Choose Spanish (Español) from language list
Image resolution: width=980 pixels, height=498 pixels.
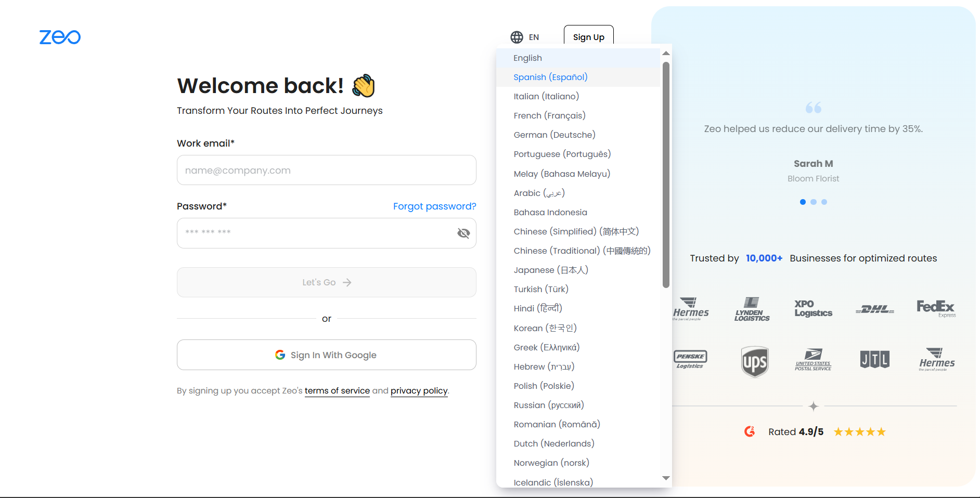(550, 77)
